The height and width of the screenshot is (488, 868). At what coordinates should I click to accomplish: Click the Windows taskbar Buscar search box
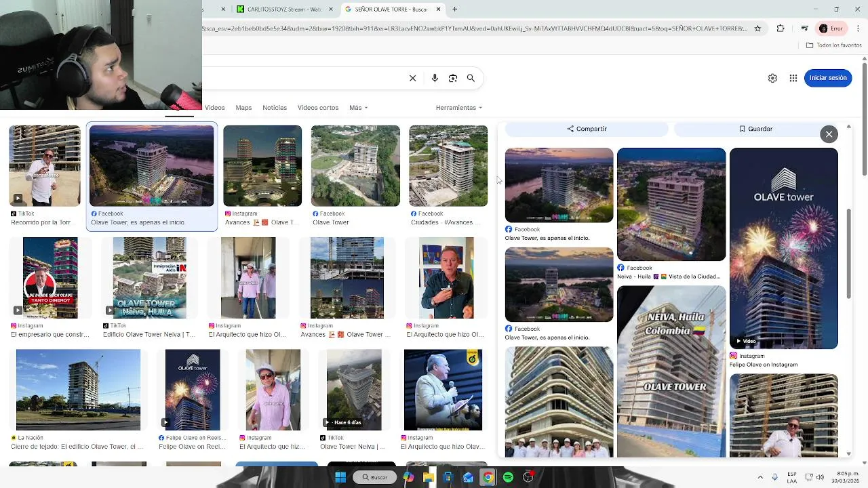(x=375, y=477)
